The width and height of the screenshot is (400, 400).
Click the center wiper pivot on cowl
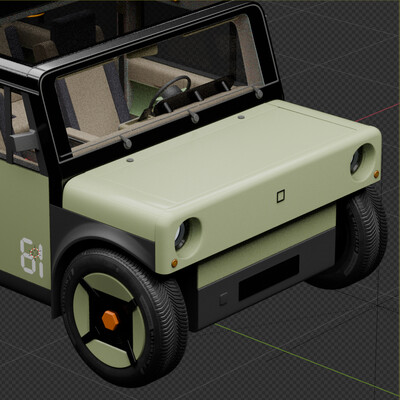(x=193, y=117)
